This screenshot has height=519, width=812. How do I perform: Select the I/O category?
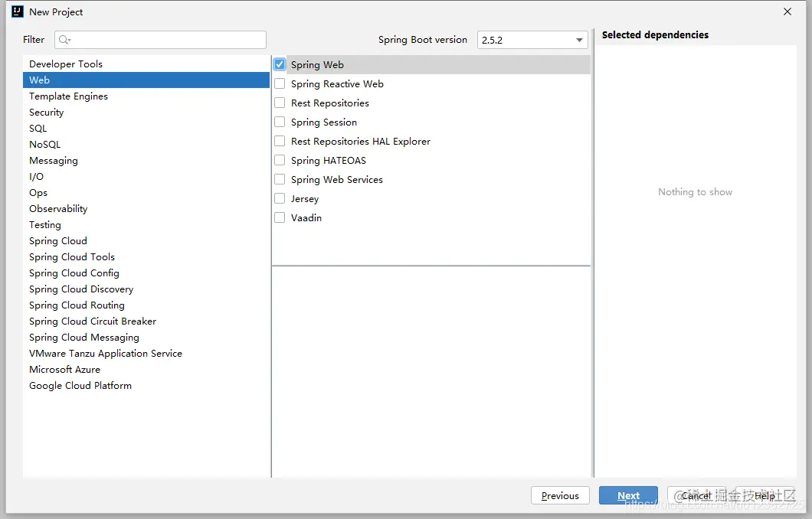146,176
